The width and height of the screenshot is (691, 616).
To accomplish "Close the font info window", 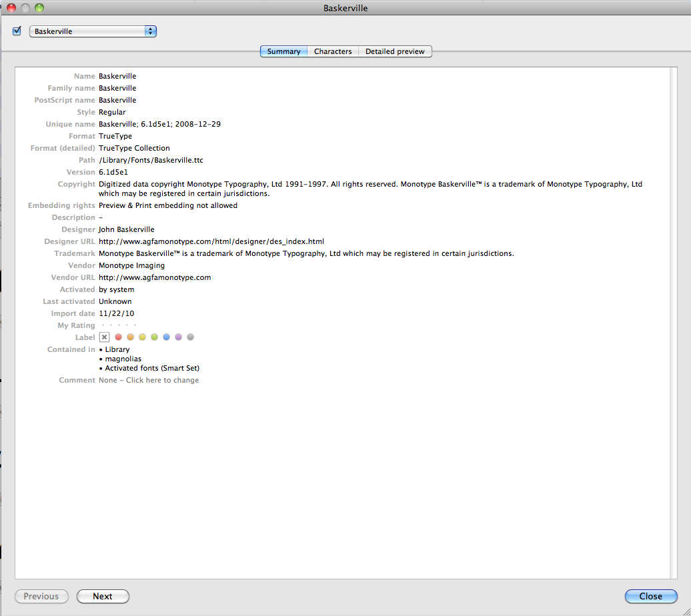I will pos(651,596).
